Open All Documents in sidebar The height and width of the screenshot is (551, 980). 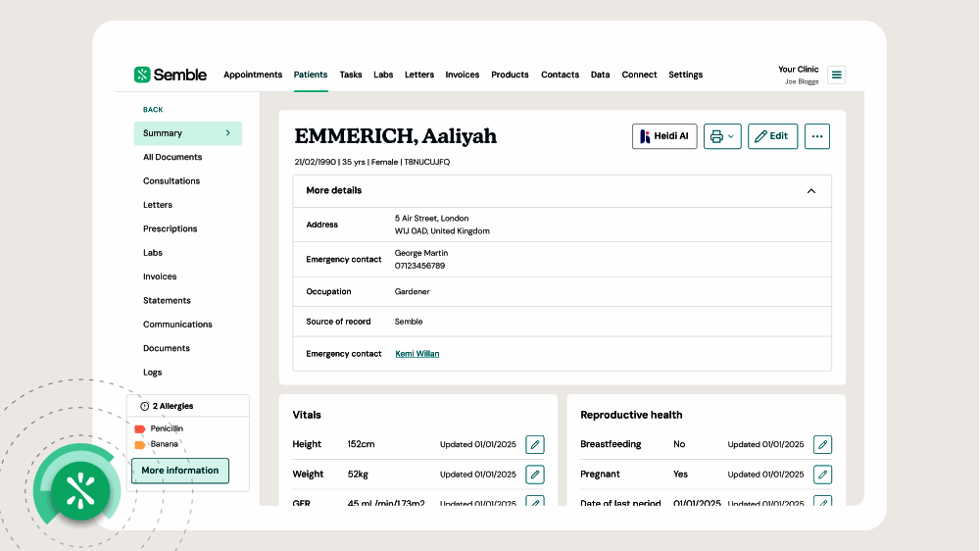172,157
